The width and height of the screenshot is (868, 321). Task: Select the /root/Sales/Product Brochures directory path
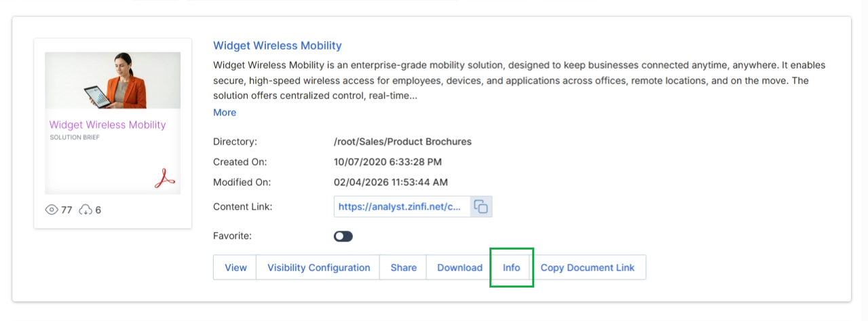[x=402, y=142]
